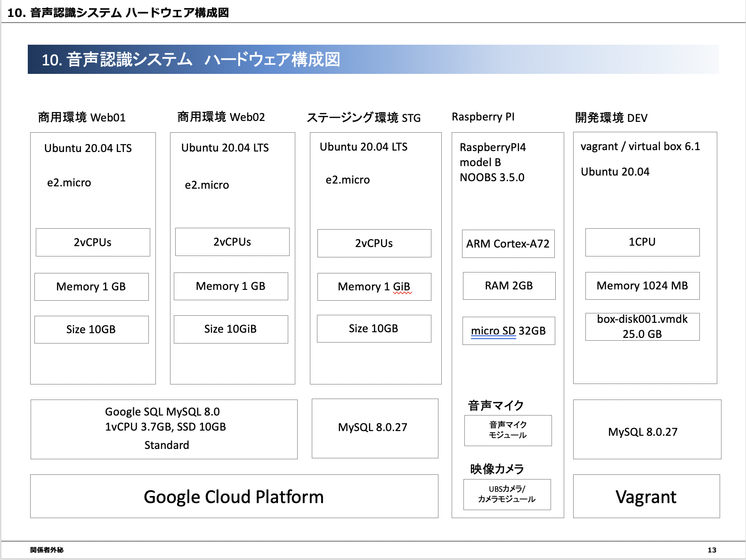Click the 'RaspberryPI4 model B' text
The height and width of the screenshot is (560, 746).
(x=493, y=155)
